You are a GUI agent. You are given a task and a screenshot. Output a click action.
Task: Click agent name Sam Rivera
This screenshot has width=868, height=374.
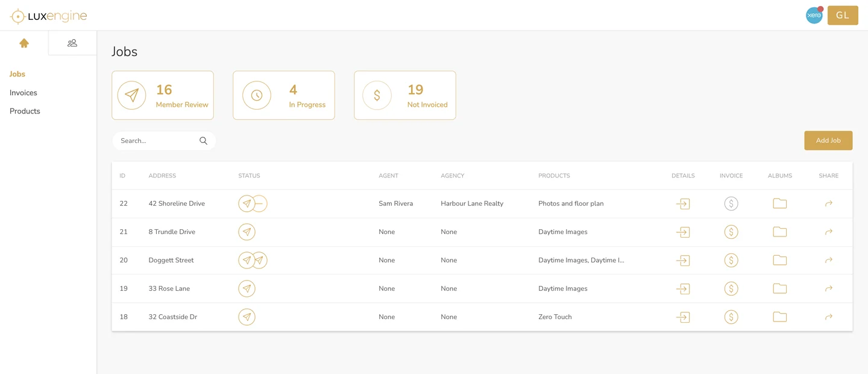[x=396, y=204]
